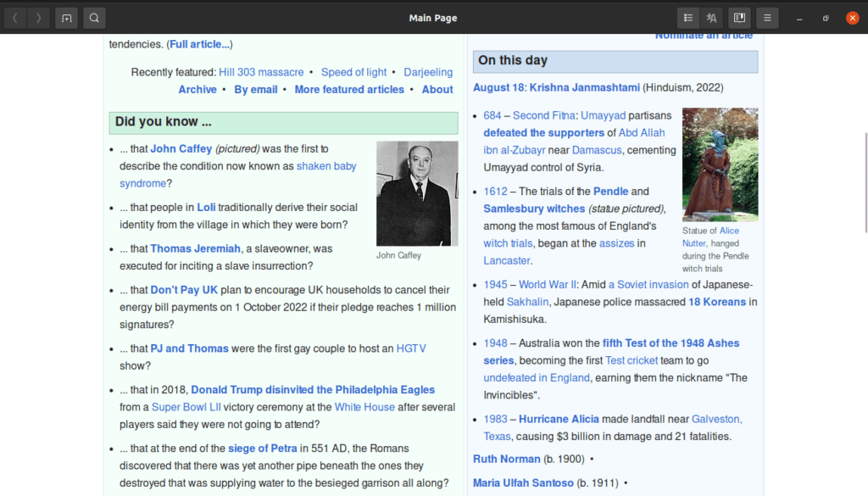
Task: Click the vertical page scrollbar
Action: tap(865, 182)
